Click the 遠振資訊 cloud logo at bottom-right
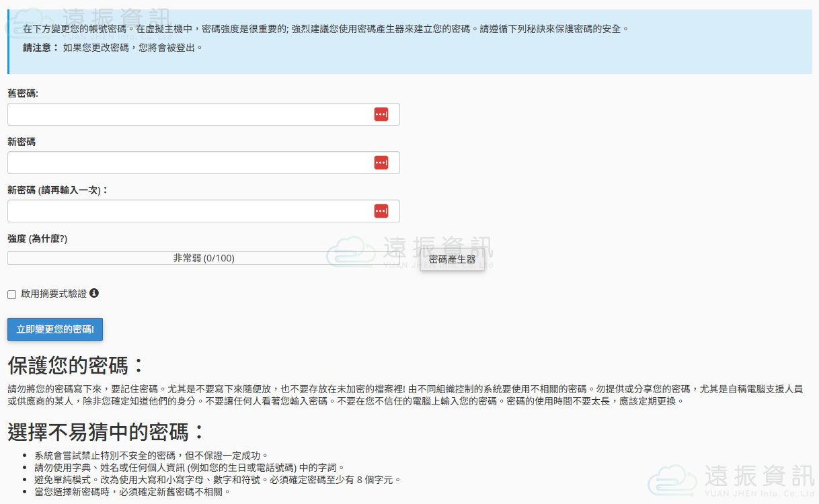Viewport: 819px width, 504px height. point(673,481)
